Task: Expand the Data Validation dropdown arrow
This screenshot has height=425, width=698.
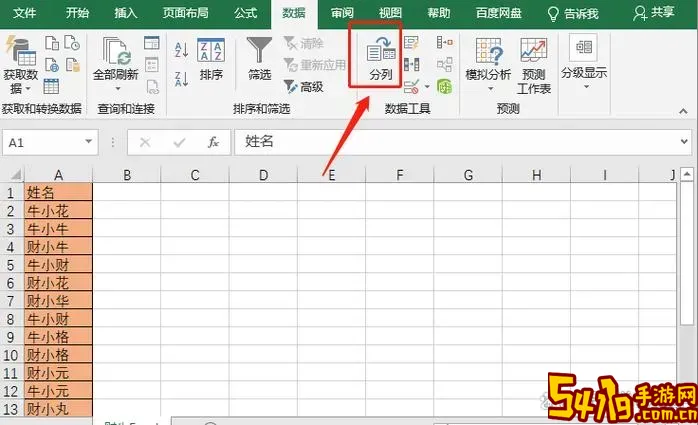Action: (427, 86)
